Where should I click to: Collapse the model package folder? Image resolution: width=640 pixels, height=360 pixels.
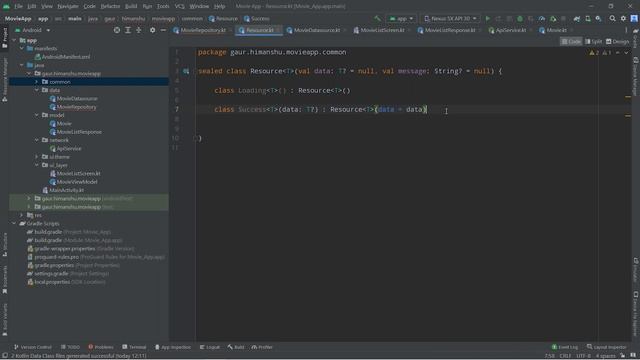(x=36, y=115)
